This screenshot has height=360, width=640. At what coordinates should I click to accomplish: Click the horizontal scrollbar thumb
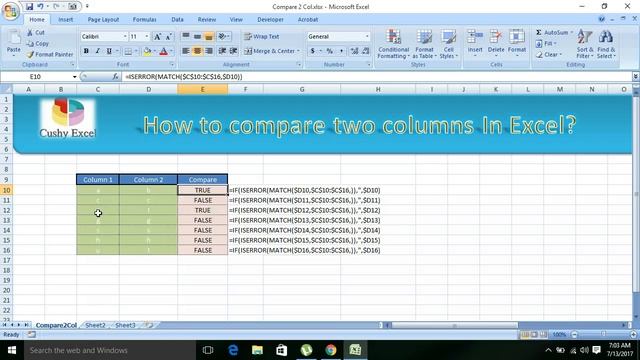[454, 325]
